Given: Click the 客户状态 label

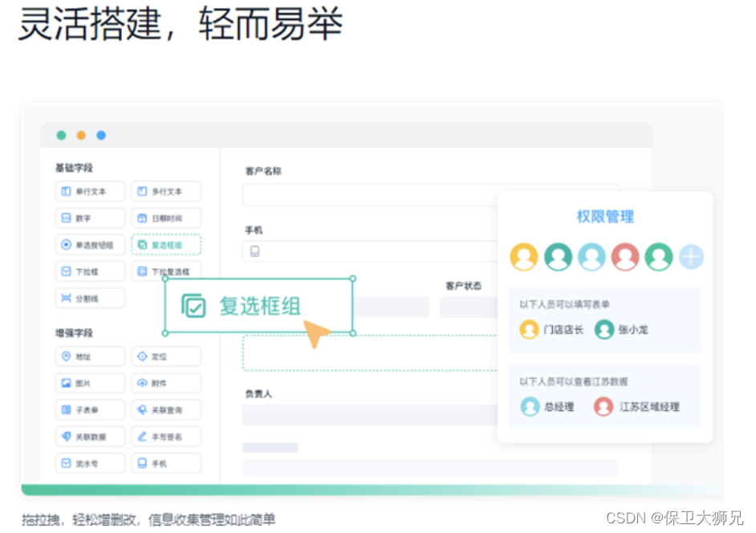Looking at the screenshot, I should pyautogui.click(x=463, y=286).
